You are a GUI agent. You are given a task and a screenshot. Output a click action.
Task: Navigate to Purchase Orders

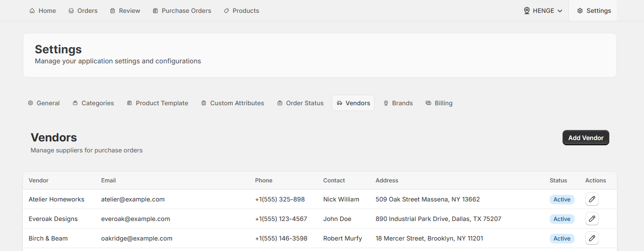182,10
